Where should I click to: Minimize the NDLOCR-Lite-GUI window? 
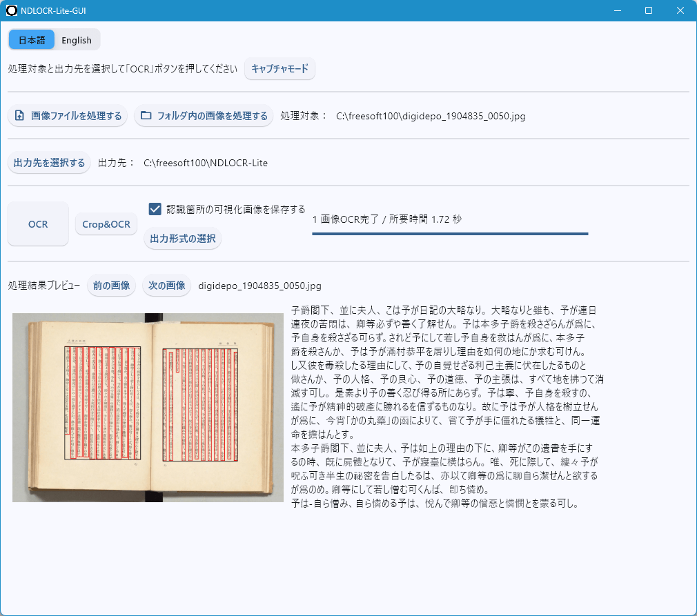point(617,11)
